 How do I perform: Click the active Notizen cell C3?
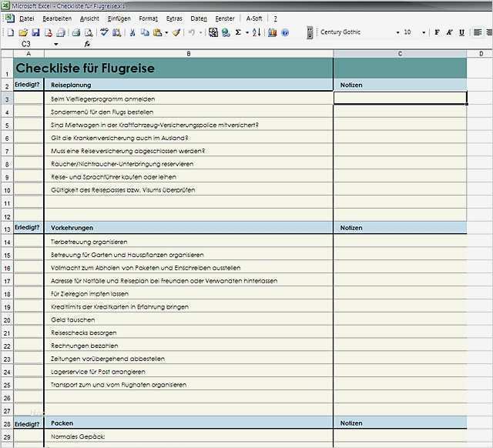[400, 98]
